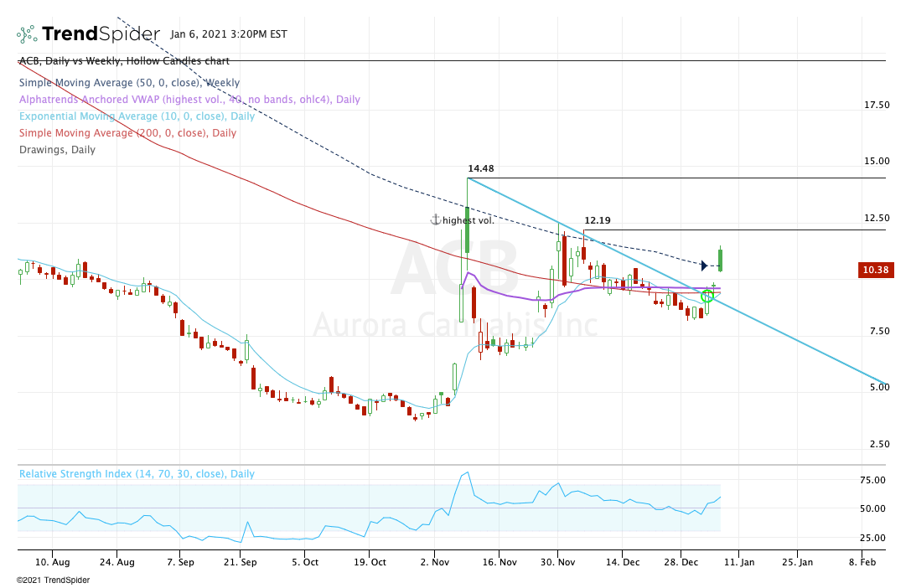This screenshot has height=588, width=911.
Task: Select the red 10.38 price tag
Action: (875, 270)
